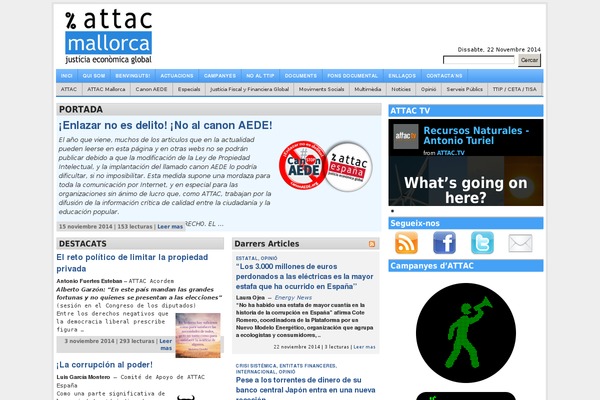The width and height of the screenshot is (600, 400).
Task: Click the ATTAC TV panel heading
Action: 410,111
